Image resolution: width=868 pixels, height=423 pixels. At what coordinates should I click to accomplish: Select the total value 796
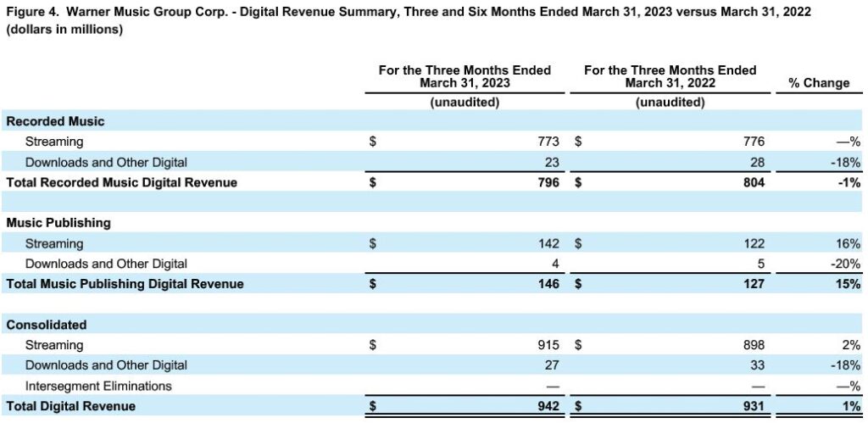[548, 183]
